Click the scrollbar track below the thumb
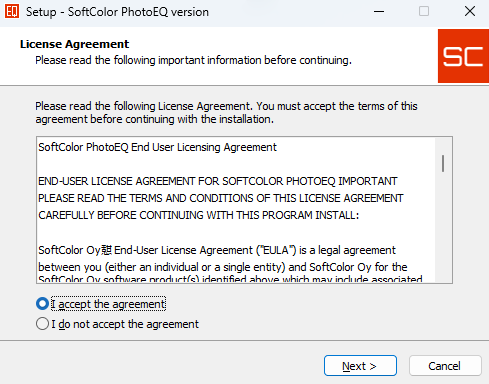489x384 pixels. point(443,227)
